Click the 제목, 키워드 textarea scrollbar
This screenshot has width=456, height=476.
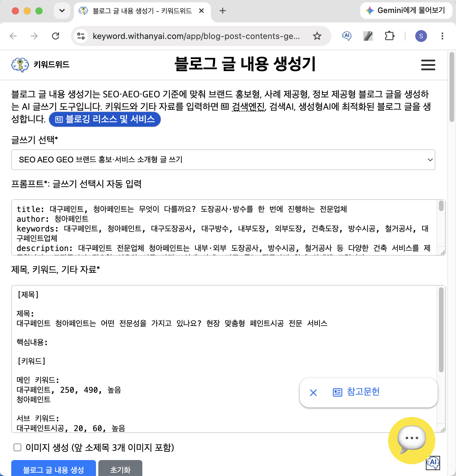441,330
